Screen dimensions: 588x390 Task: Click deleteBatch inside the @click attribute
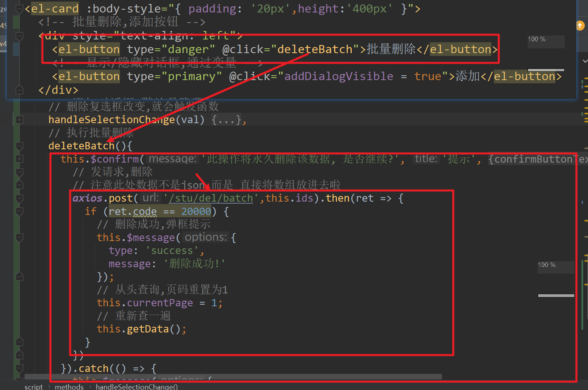click(315, 49)
